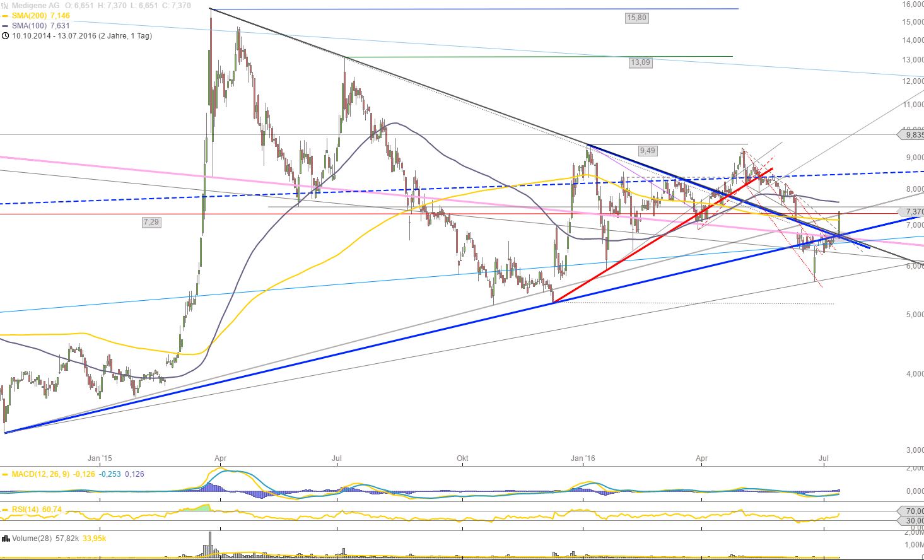Screen dimensions: 924x560
Task: Toggle visibility of the SMA(200) indicator
Action: (x=28, y=15)
